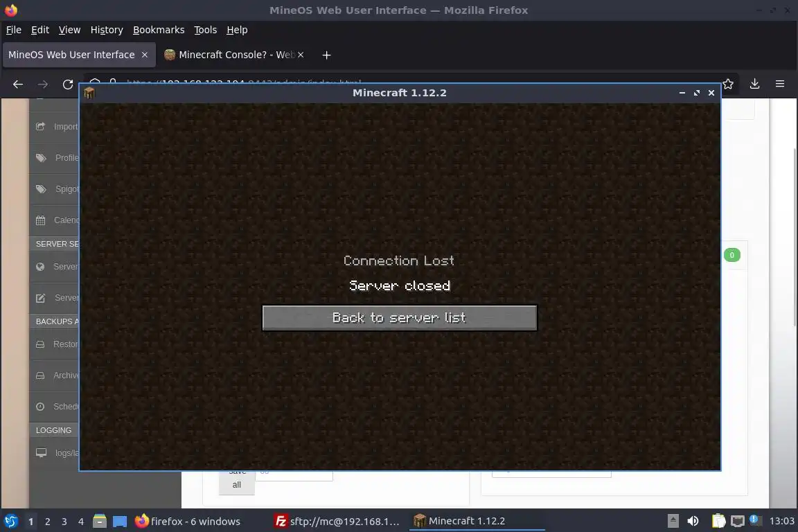Open the clipboard manager tray icon

[718, 521]
